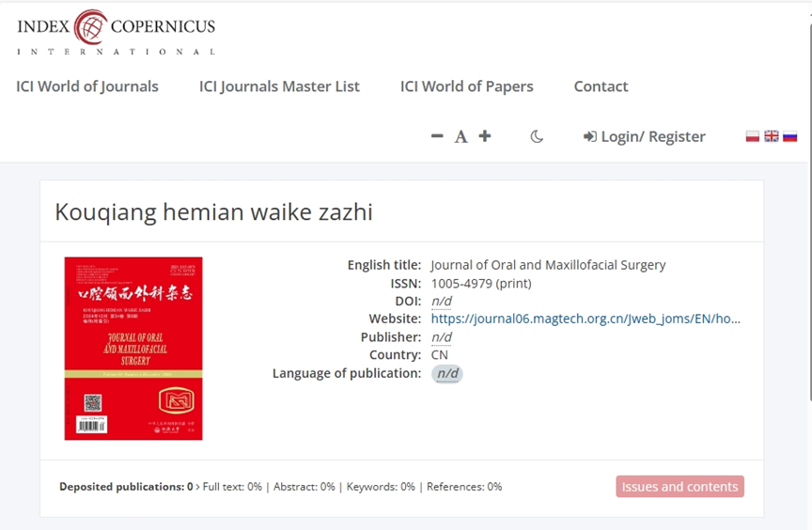
Task: Increase font size with plus icon
Action: tap(485, 136)
